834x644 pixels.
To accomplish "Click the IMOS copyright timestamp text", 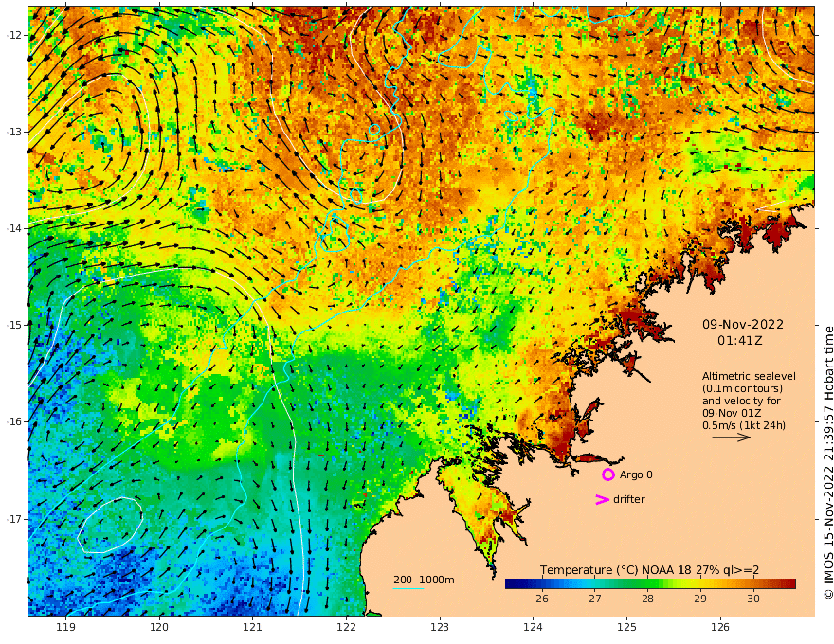I will [827, 462].
